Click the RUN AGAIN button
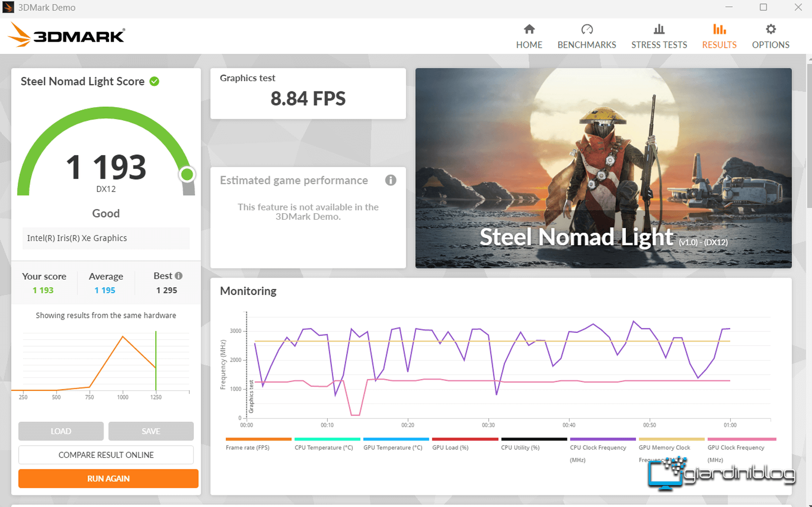This screenshot has height=507, width=812. 108,479
